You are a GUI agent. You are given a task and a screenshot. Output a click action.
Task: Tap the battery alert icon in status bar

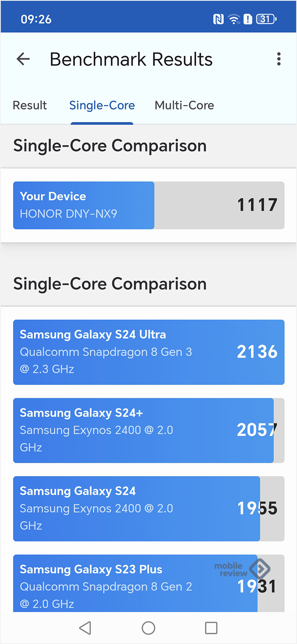pos(248,19)
